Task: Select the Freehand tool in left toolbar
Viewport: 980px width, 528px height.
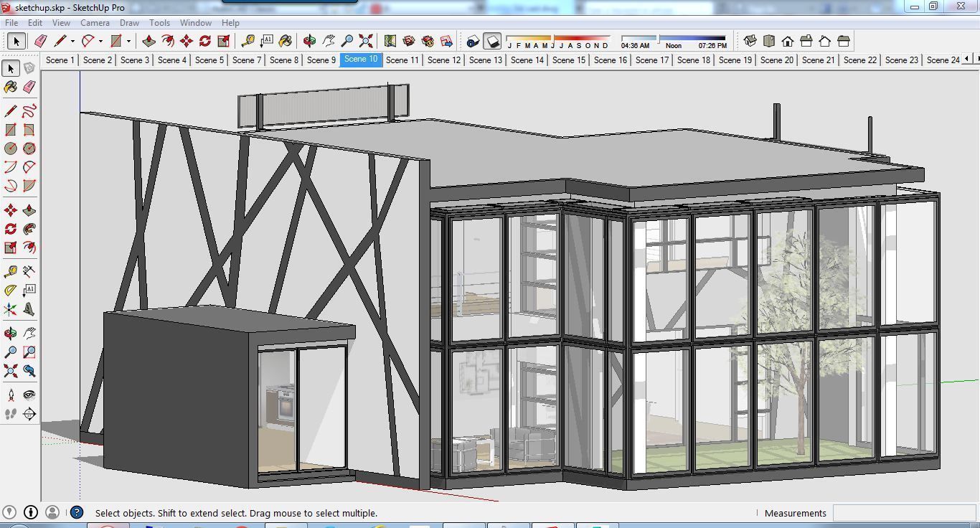Action: point(29,111)
